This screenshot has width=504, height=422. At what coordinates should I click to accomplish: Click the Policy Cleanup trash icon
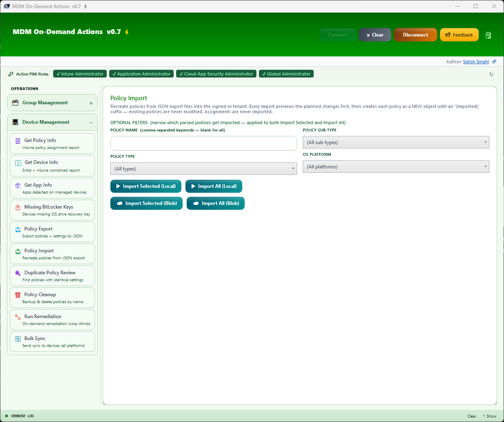(x=18, y=295)
